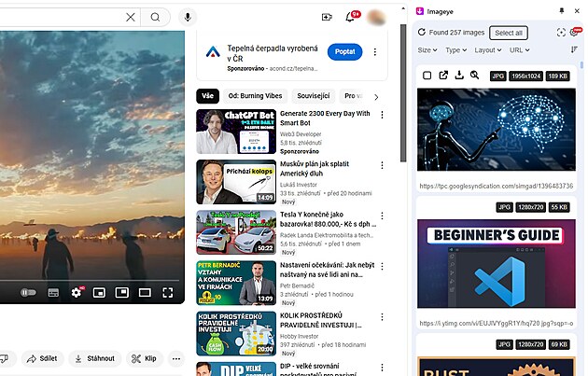Pin the Imageye side panel
Viewport: 588px width, 376px height.
coord(561,10)
